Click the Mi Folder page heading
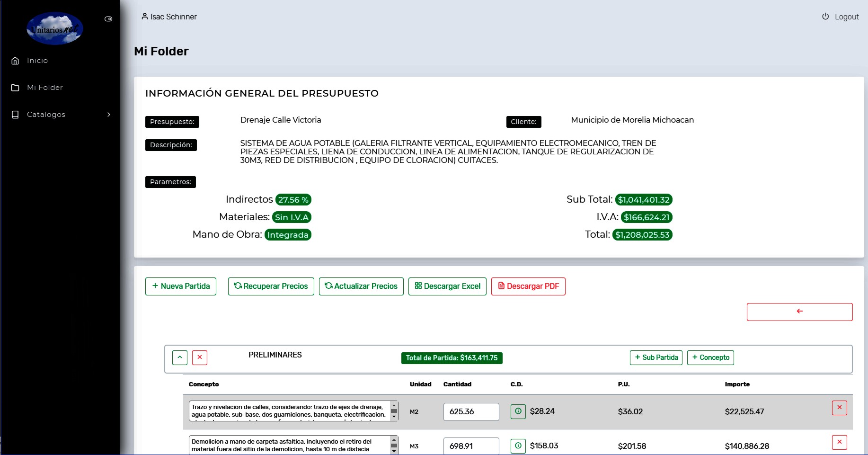Viewport: 868px width, 455px height. [161, 52]
